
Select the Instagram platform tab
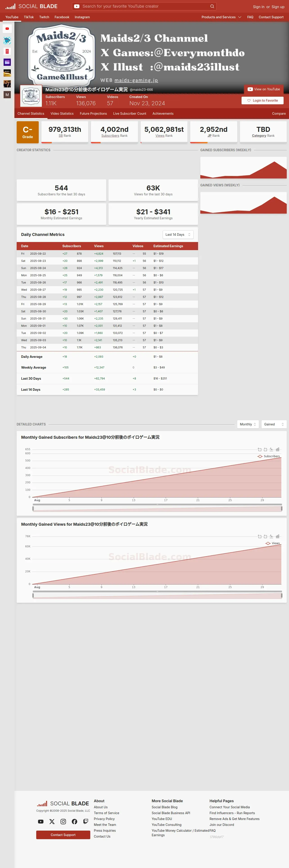(82, 17)
